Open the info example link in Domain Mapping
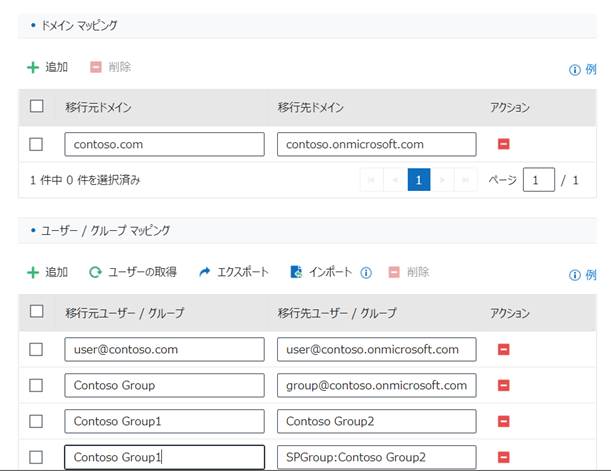This screenshot has width=611, height=471. (583, 70)
